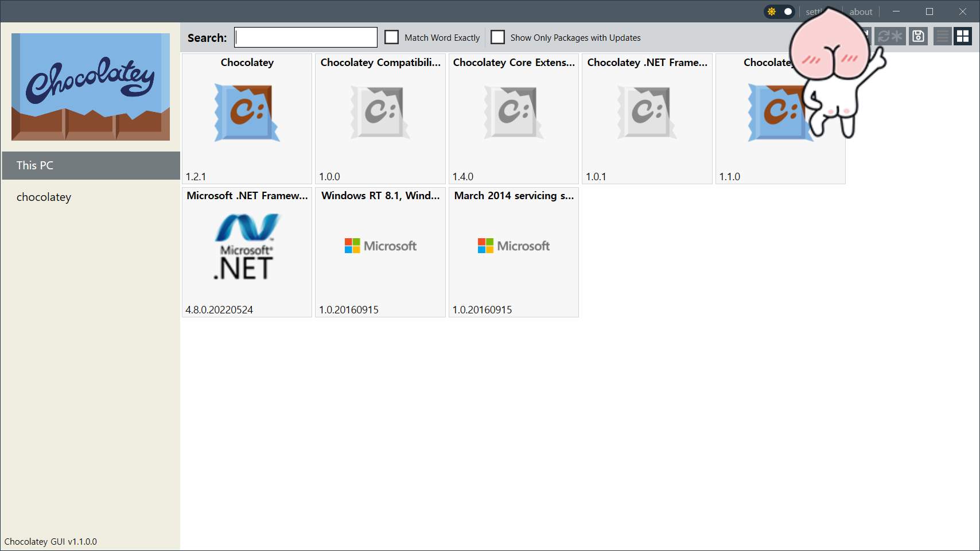Click the March 2014 servicing s... title

click(x=514, y=196)
